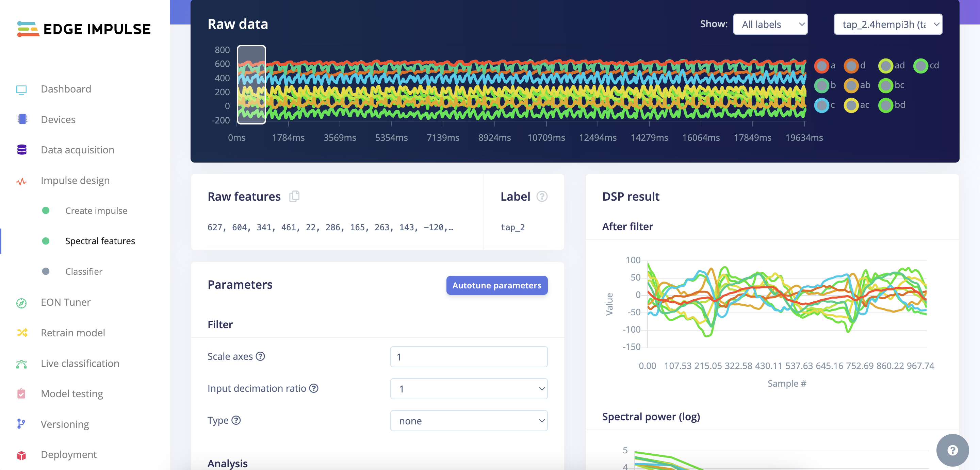Image resolution: width=980 pixels, height=470 pixels.
Task: Click the Versioning icon
Action: tap(21, 424)
